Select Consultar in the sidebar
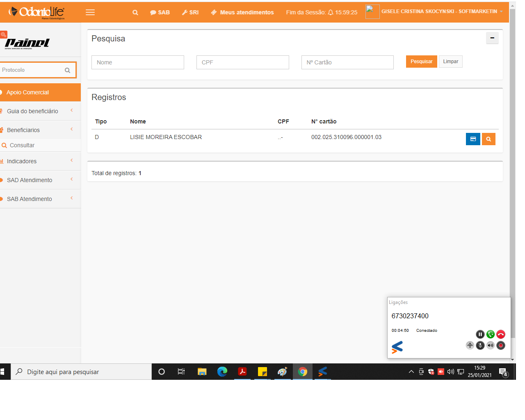This screenshot has width=525, height=420. click(22, 145)
